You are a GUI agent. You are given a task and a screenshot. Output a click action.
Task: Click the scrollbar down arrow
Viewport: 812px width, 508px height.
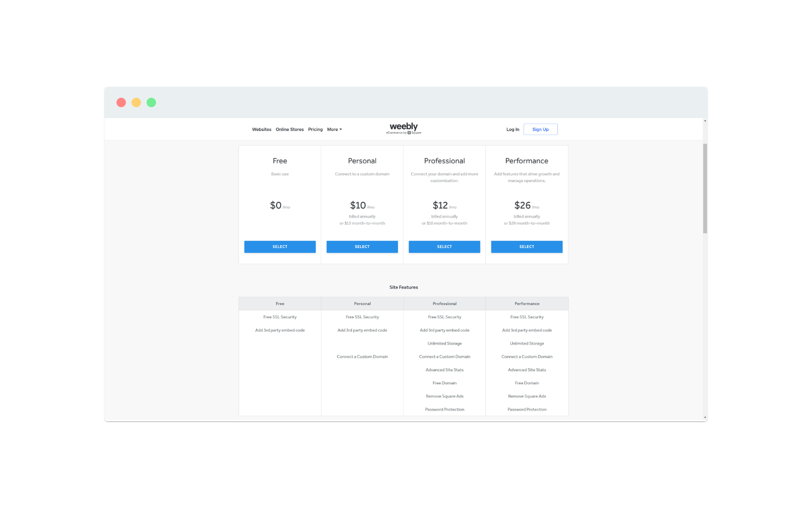pyautogui.click(x=705, y=418)
